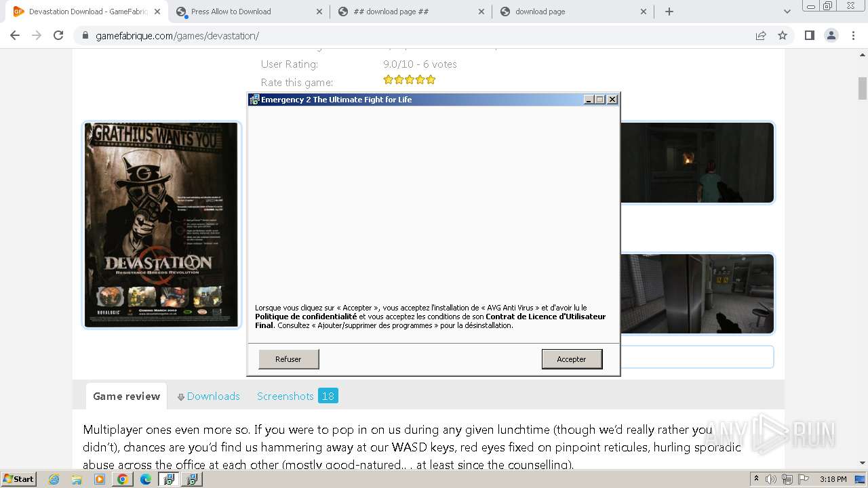View site information via lock icon
This screenshot has height=488, width=868.
(x=85, y=35)
